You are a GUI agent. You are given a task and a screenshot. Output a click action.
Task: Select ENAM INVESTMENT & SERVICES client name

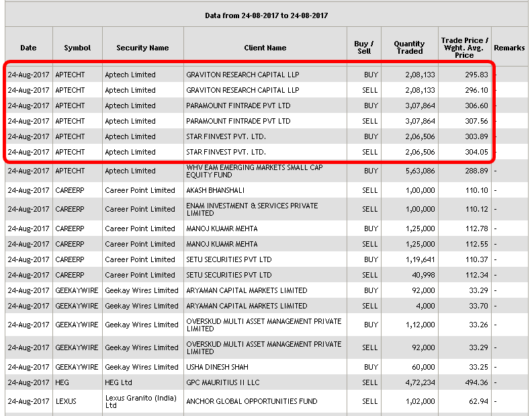tap(252, 210)
